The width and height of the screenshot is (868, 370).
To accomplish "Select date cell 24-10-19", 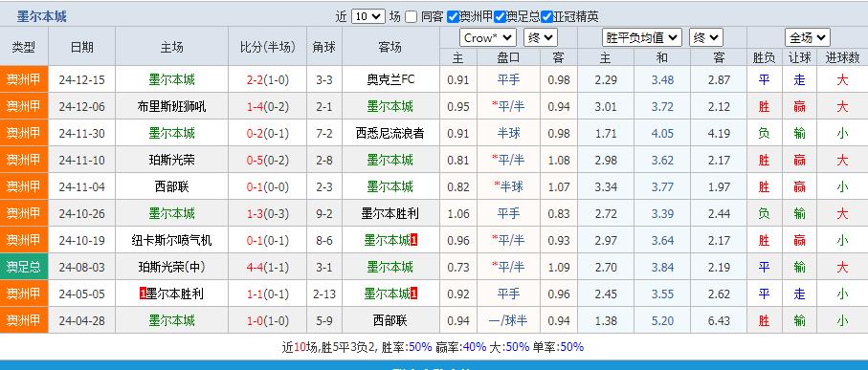I will point(82,241).
